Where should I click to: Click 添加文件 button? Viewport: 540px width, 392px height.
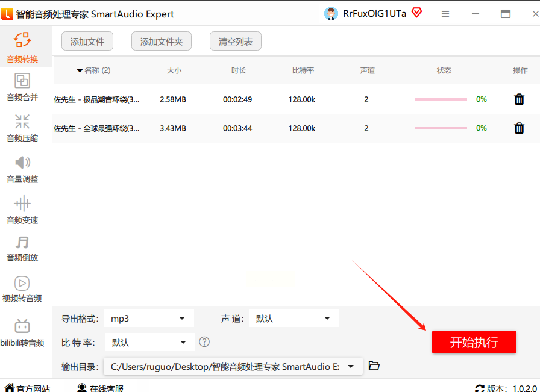(87, 42)
